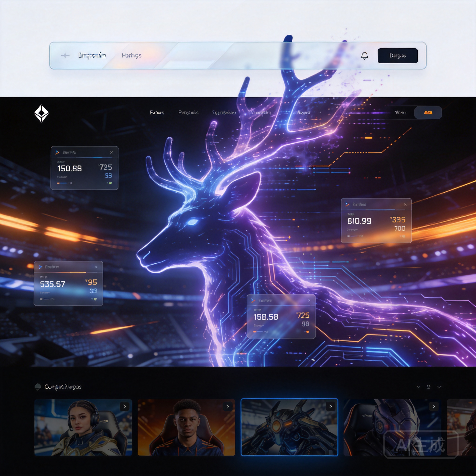
Task: Close the 158.58 stats card
Action: [309, 300]
